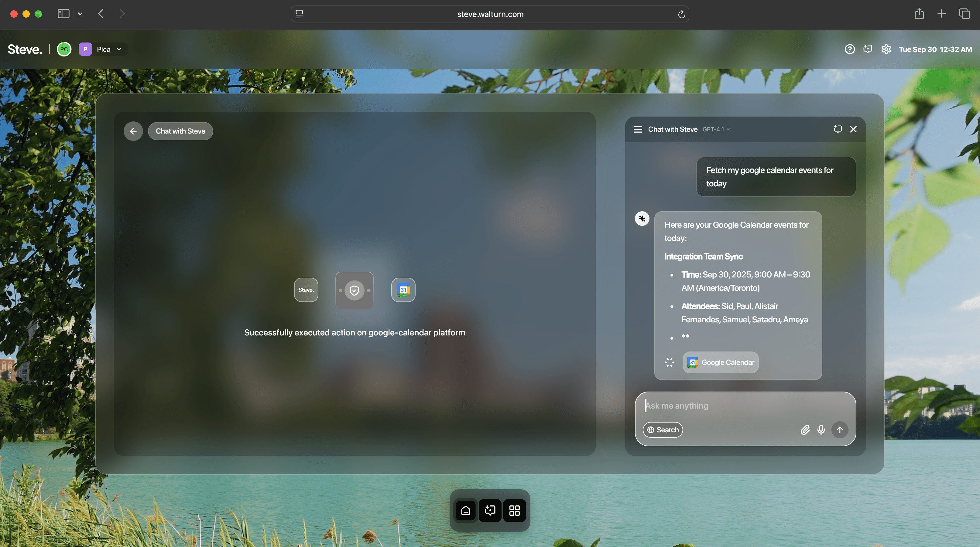980x547 pixels.
Task: Go back using the left arrow button
Action: pyautogui.click(x=133, y=131)
